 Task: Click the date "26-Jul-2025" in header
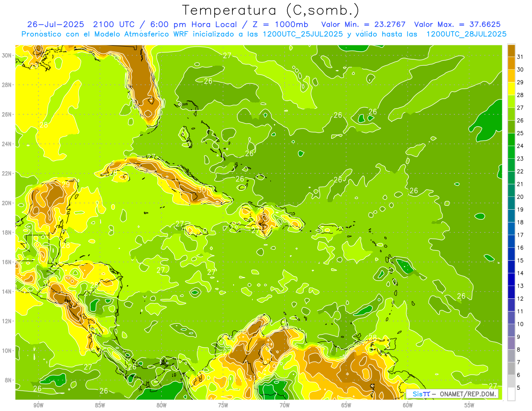tap(56, 24)
